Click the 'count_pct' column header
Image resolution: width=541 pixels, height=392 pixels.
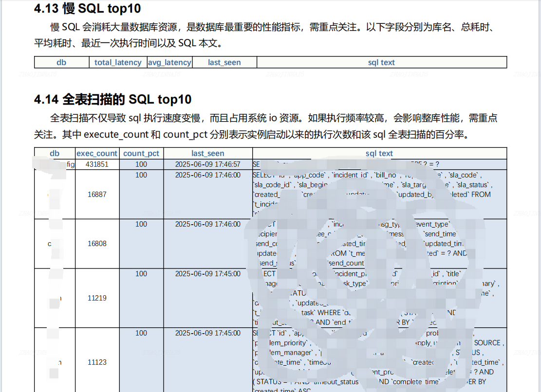click(x=141, y=153)
